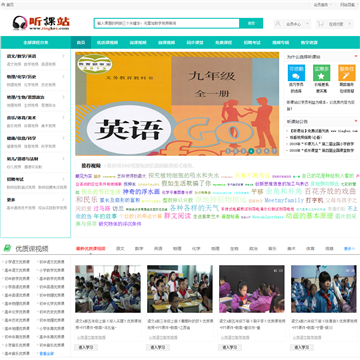Click the green 优质课视频 section icon
360x360 pixels.
click(x=7, y=248)
